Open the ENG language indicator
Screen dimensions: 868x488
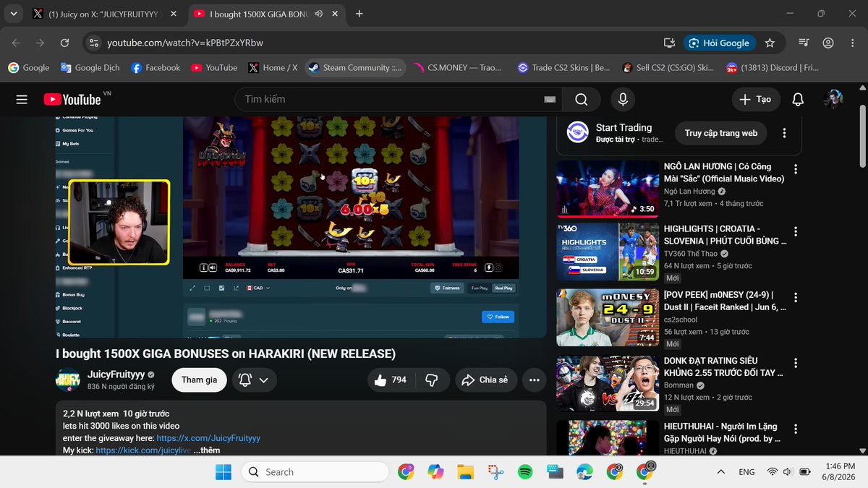[x=746, y=472]
